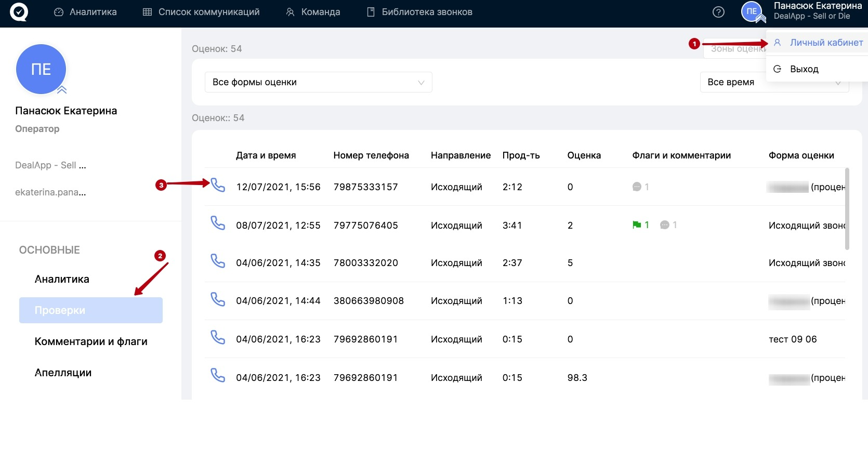Click phone icon for call 380663980908
This screenshot has width=868, height=475.
click(x=218, y=300)
